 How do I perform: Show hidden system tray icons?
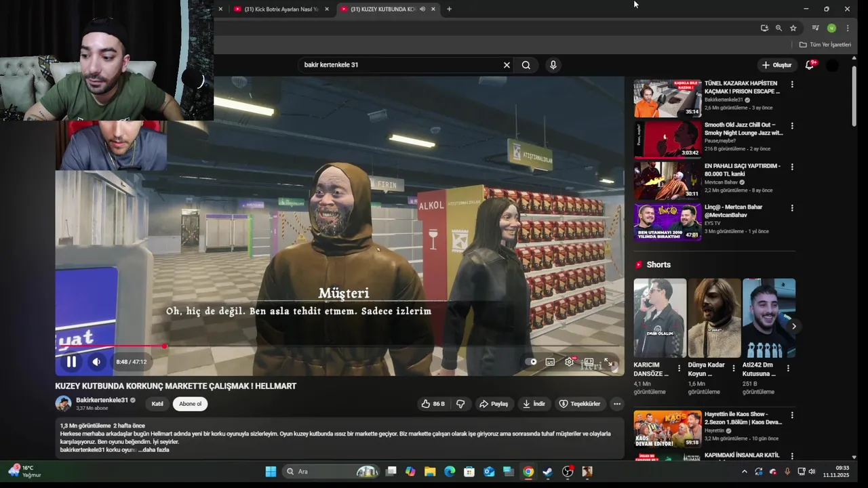click(744, 472)
